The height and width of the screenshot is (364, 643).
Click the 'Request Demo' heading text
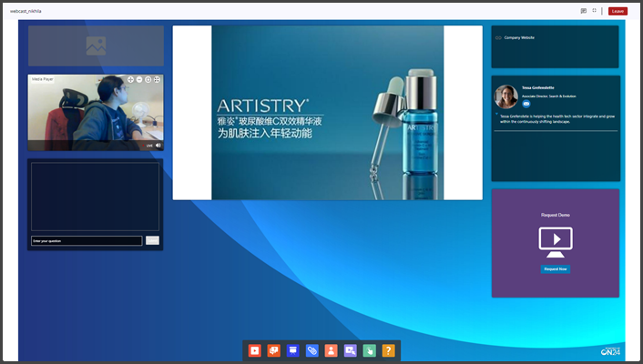(556, 215)
